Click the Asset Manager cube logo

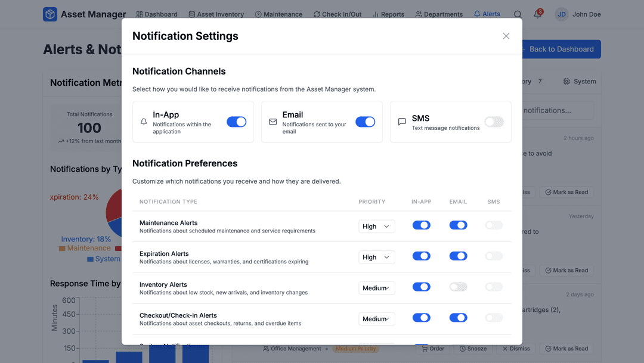[50, 14]
